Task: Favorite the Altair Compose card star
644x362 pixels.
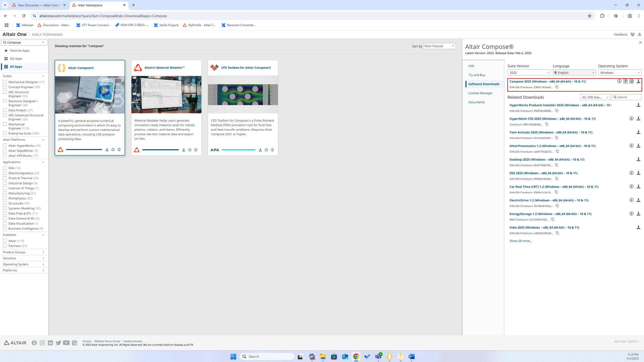Action: tap(113, 150)
